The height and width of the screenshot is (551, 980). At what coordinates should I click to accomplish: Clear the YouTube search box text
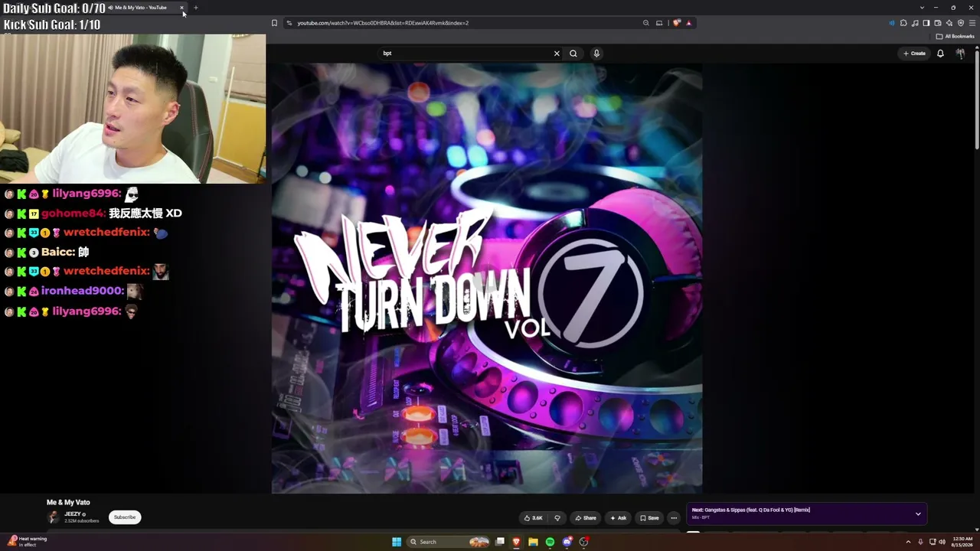pos(557,54)
